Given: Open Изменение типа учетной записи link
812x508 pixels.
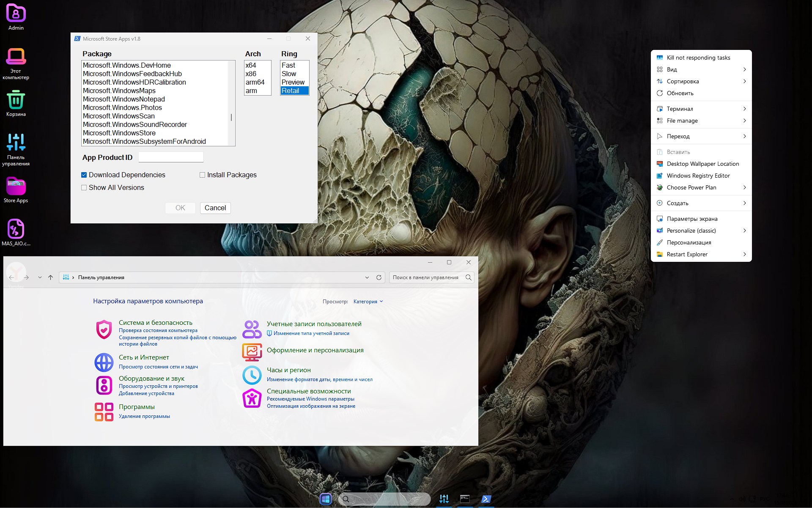Looking at the screenshot, I should click(x=312, y=333).
